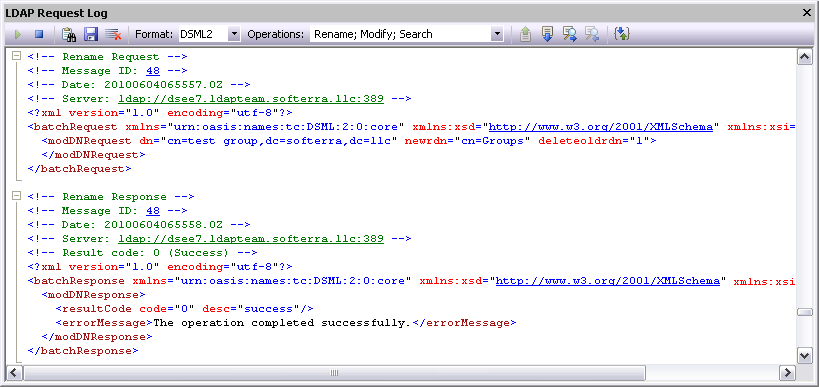Image resolution: width=819 pixels, height=387 pixels.
Task: Click the closing /modDNRequest tag
Action: 93,155
